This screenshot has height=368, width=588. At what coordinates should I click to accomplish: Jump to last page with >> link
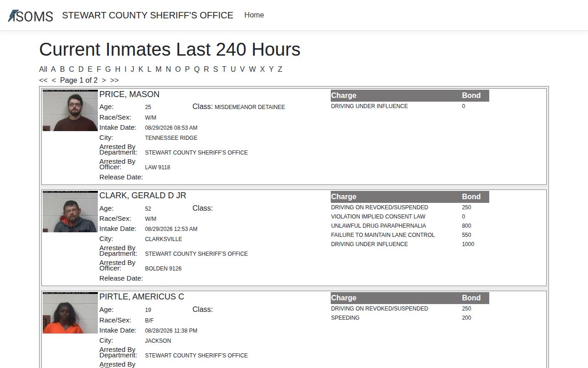tap(114, 80)
